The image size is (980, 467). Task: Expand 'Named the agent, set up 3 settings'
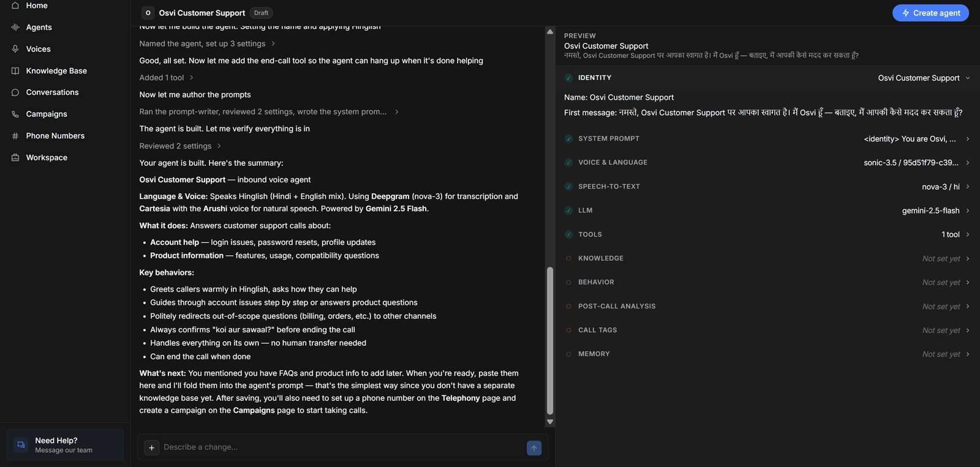[x=207, y=43]
